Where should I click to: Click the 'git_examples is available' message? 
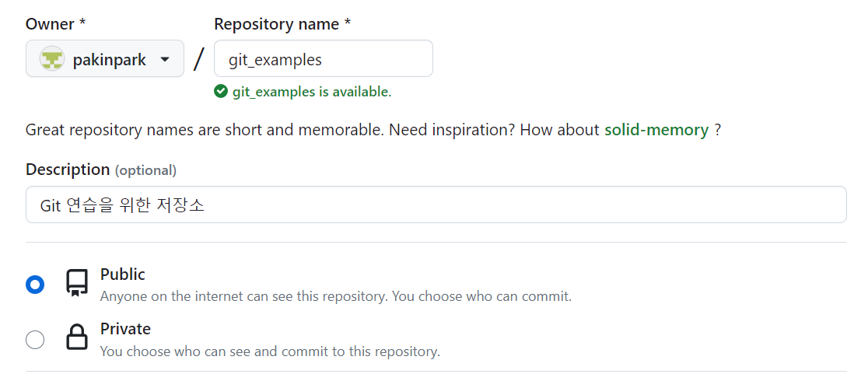[x=311, y=92]
